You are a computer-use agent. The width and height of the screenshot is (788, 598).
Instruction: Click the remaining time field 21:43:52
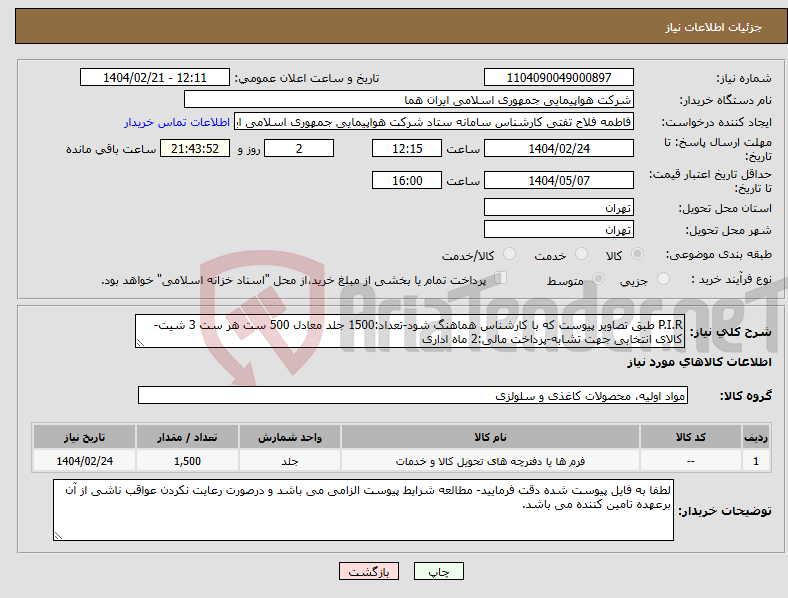195,148
